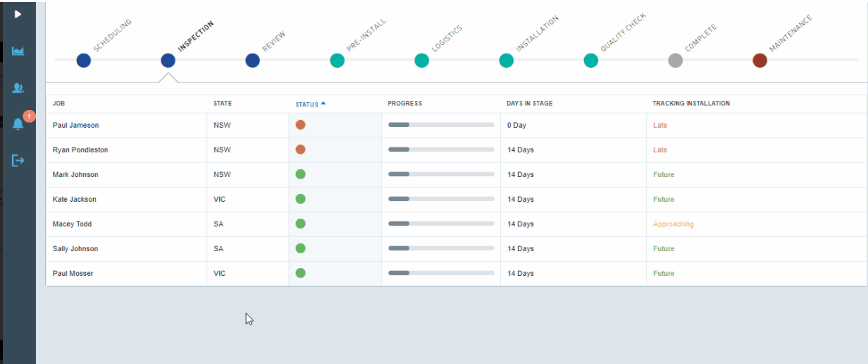Expand the sidebar with the play arrow icon
Image resolution: width=868 pixels, height=364 pixels.
(x=18, y=13)
